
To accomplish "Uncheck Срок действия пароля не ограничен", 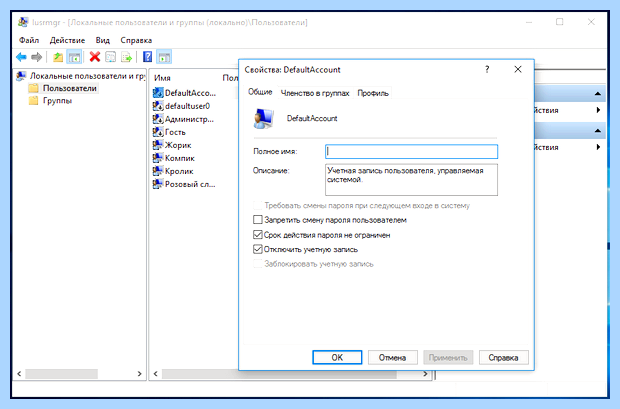I will [x=257, y=235].
